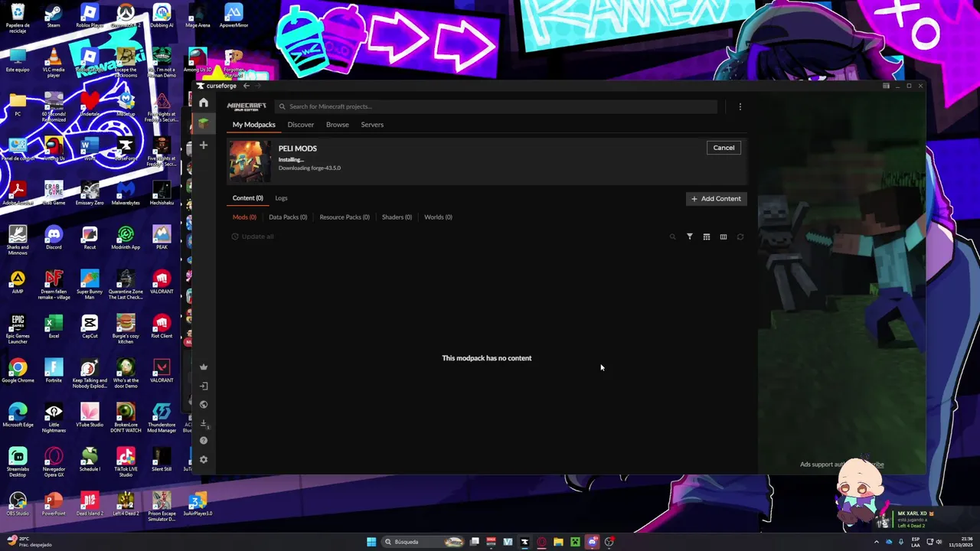Open CurseForge settings gear icon
This screenshot has width=980, height=551.
[x=204, y=460]
